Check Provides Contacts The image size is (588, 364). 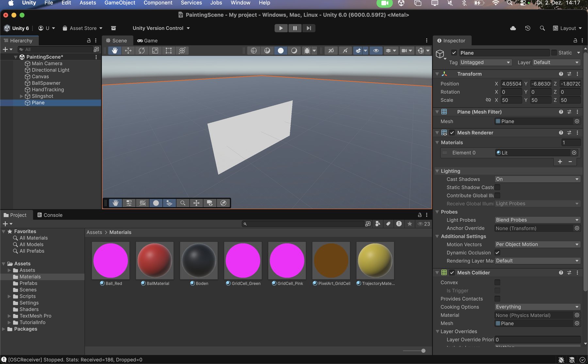coord(498,299)
